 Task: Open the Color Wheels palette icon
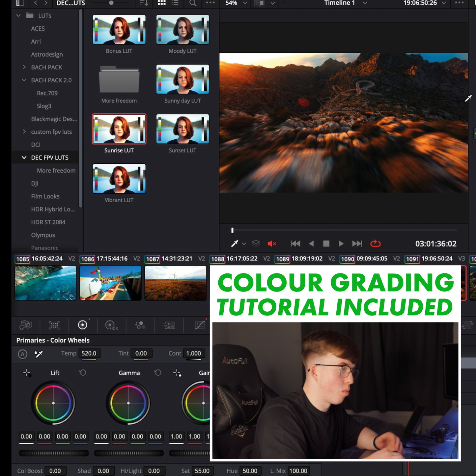click(82, 325)
